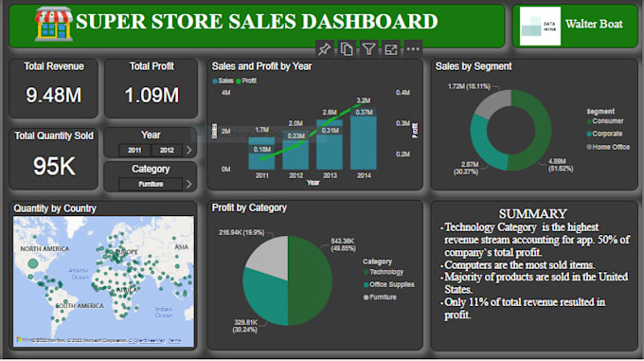Open the filter icon on the visual header
644x361 pixels.
coord(368,49)
